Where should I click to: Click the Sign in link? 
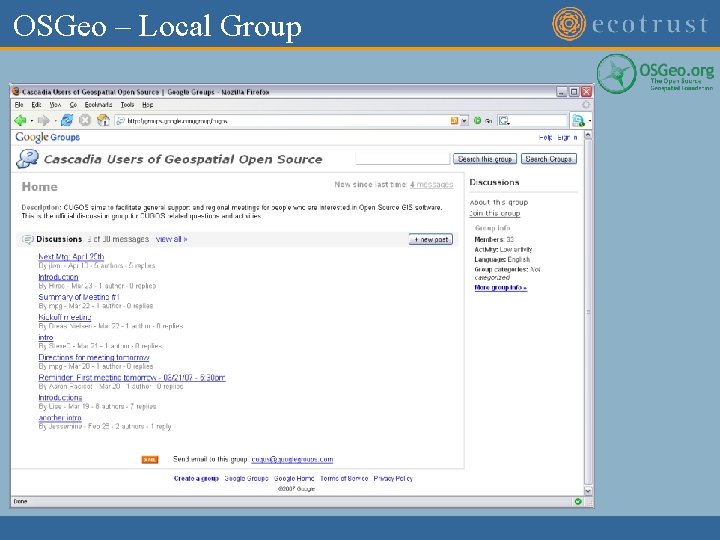coord(568,137)
